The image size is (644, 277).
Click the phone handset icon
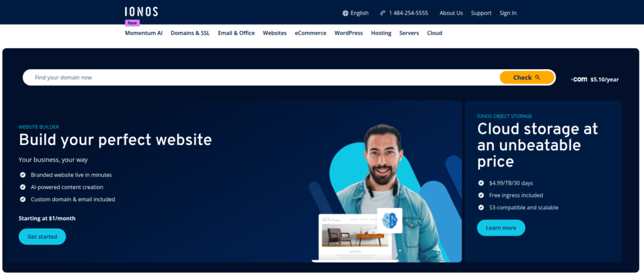point(383,13)
